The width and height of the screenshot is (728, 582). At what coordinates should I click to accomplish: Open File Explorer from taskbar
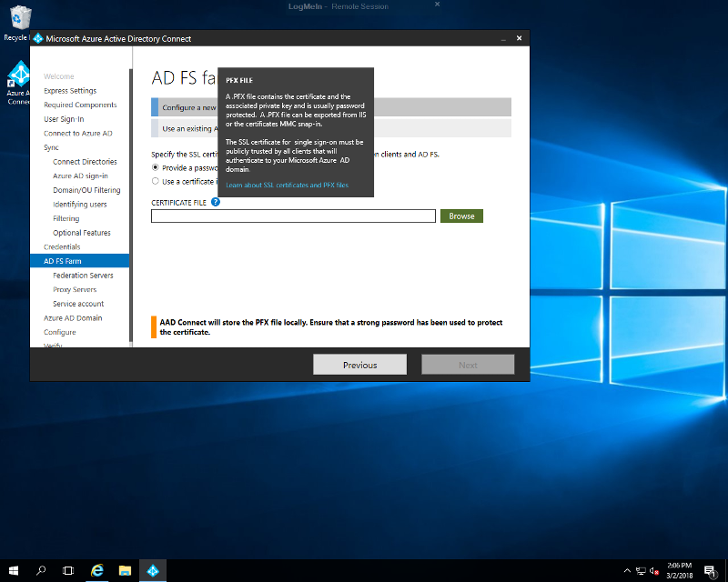125,570
